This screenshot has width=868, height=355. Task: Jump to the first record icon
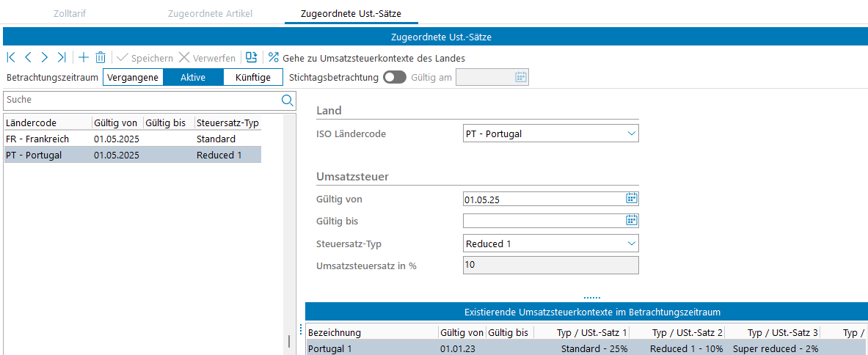click(11, 58)
